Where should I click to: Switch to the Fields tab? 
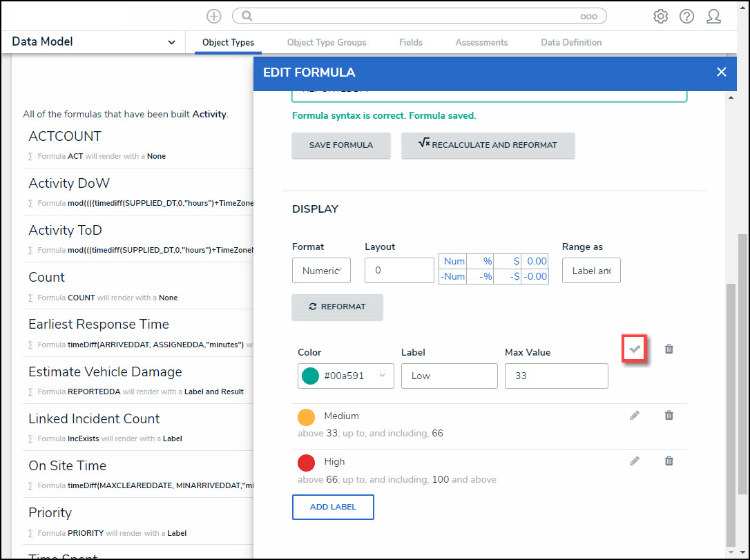410,42
